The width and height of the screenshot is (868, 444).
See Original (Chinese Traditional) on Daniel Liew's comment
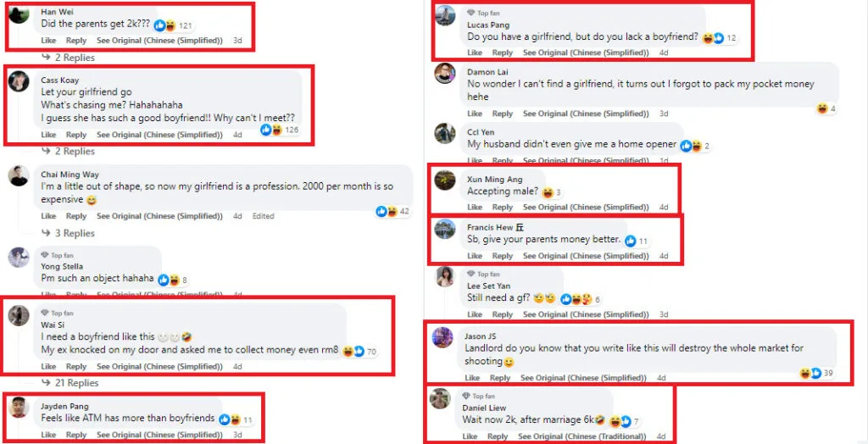(x=581, y=436)
